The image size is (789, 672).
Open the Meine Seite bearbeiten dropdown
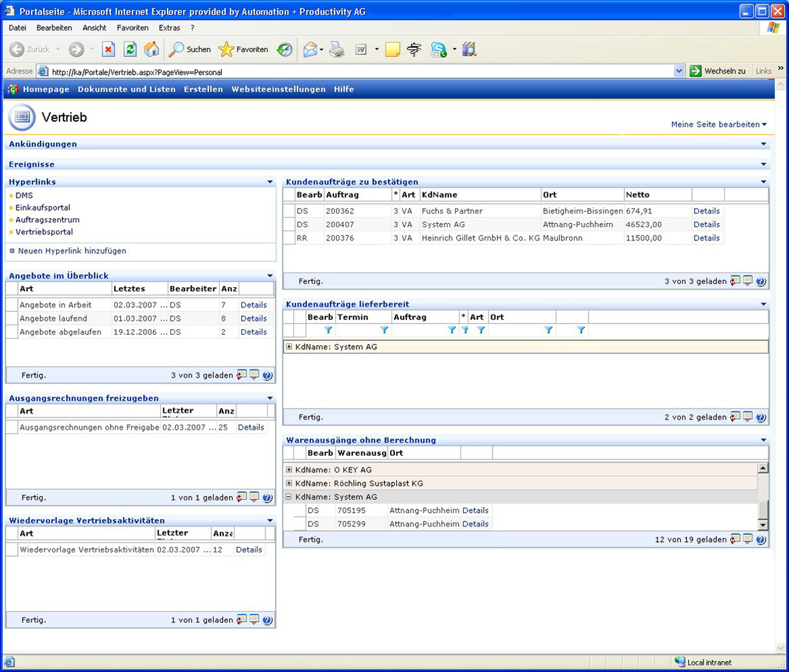tap(719, 124)
